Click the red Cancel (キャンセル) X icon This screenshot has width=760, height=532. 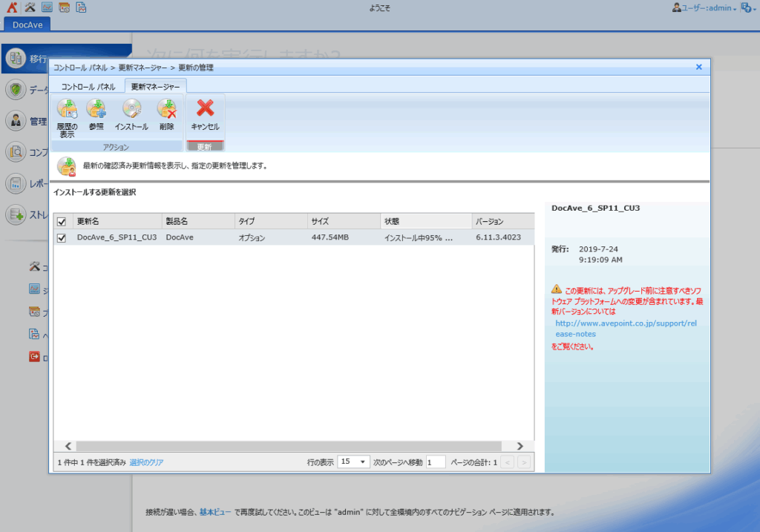205,108
